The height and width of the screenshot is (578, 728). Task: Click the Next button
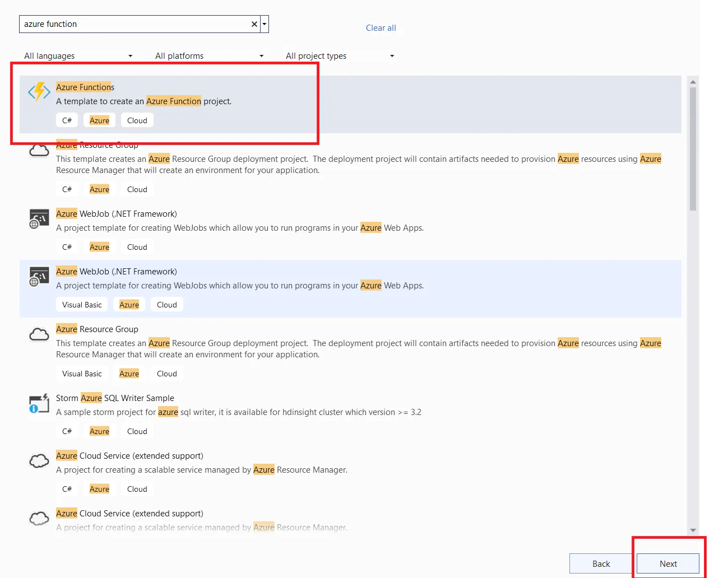[x=668, y=564]
